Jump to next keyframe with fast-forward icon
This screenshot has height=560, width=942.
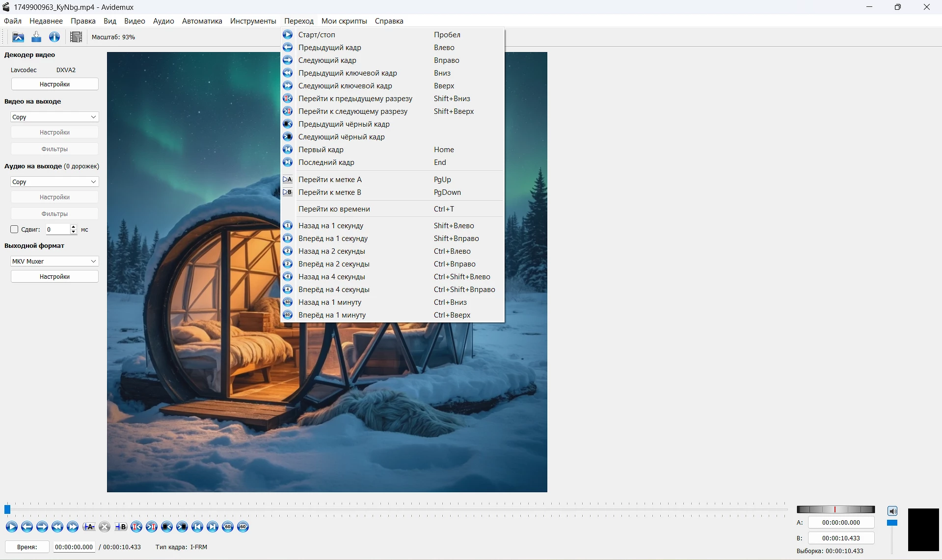73,527
